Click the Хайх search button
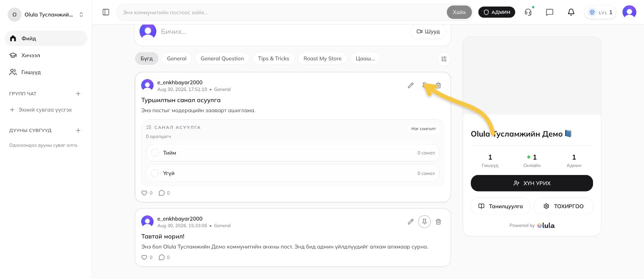This screenshot has height=279, width=644. [459, 12]
